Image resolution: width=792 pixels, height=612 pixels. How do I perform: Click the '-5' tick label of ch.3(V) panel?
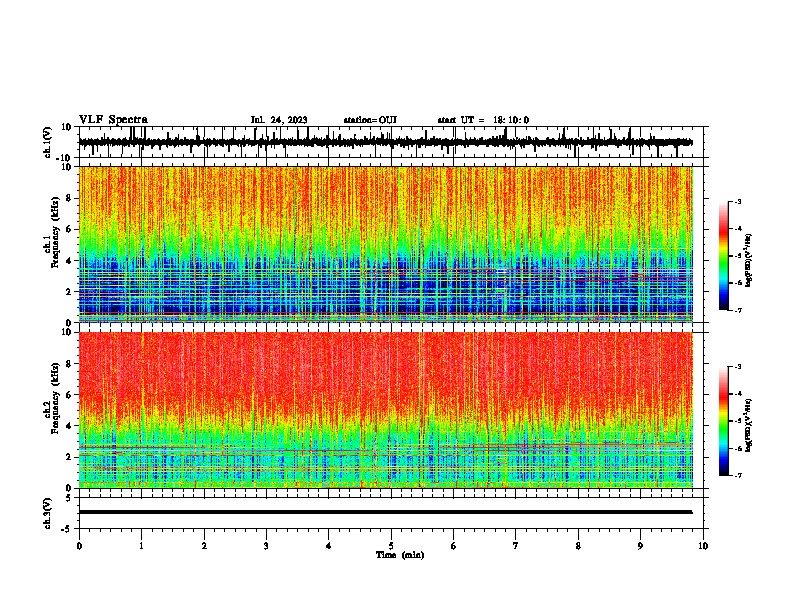pos(67,529)
